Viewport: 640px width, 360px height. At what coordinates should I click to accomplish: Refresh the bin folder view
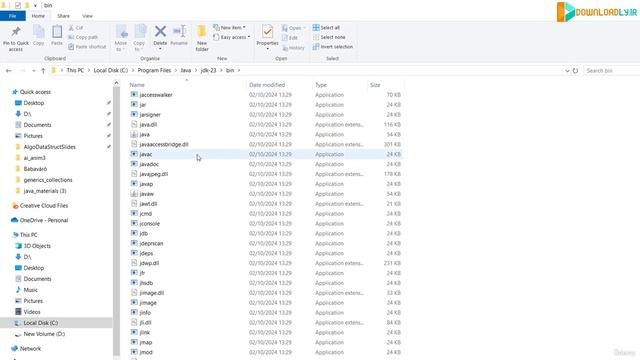pos(576,71)
